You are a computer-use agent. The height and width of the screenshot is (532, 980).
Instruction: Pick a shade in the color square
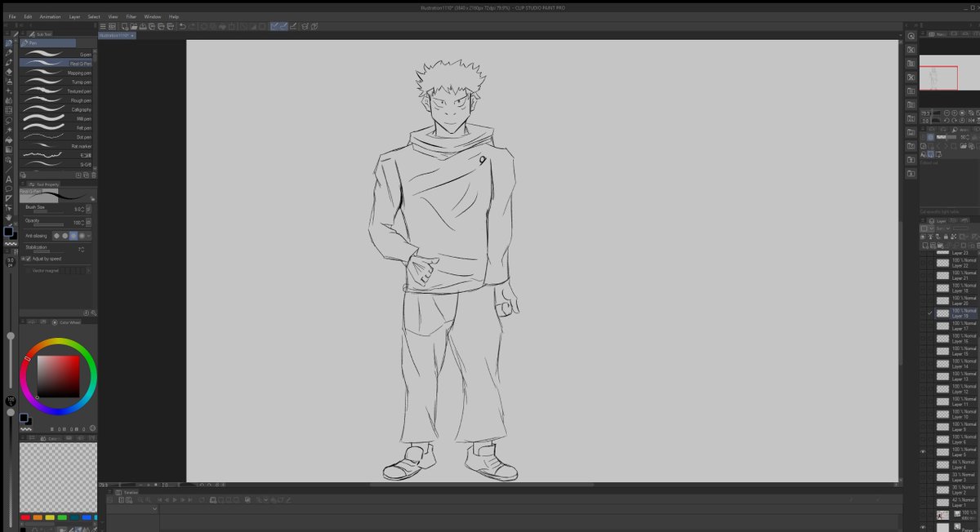tap(59, 376)
